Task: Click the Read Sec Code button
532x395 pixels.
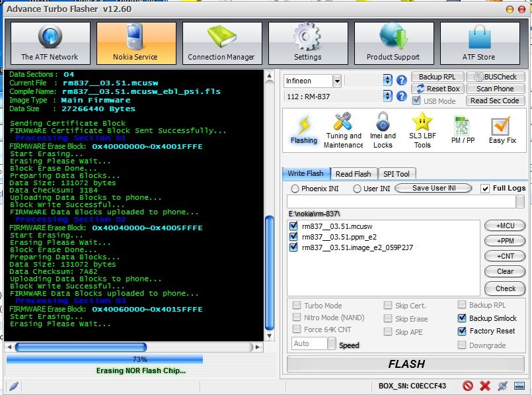Action: [x=495, y=101]
